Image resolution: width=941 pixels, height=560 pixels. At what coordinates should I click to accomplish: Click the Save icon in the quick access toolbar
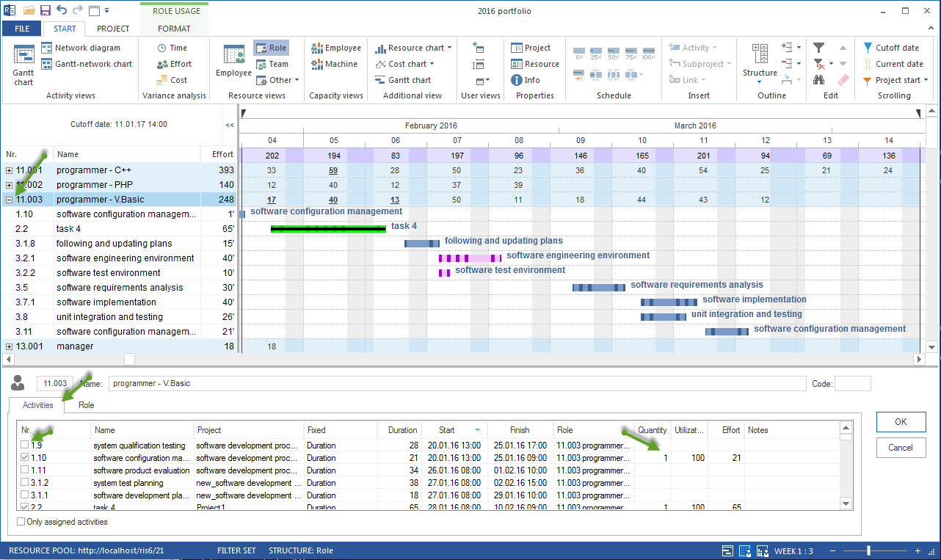pos(46,10)
